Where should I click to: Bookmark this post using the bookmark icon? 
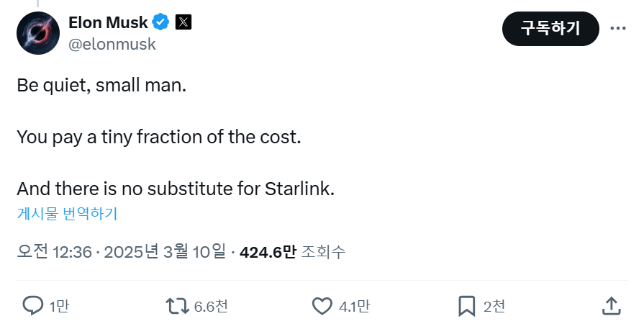(x=467, y=306)
